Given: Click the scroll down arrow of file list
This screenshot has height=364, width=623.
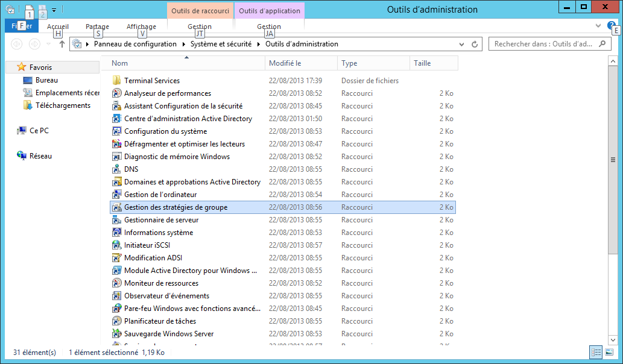Looking at the screenshot, I should point(613,340).
